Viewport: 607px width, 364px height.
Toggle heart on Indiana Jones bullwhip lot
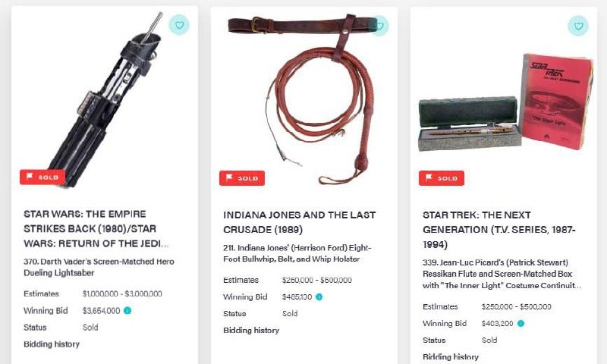pyautogui.click(x=379, y=26)
